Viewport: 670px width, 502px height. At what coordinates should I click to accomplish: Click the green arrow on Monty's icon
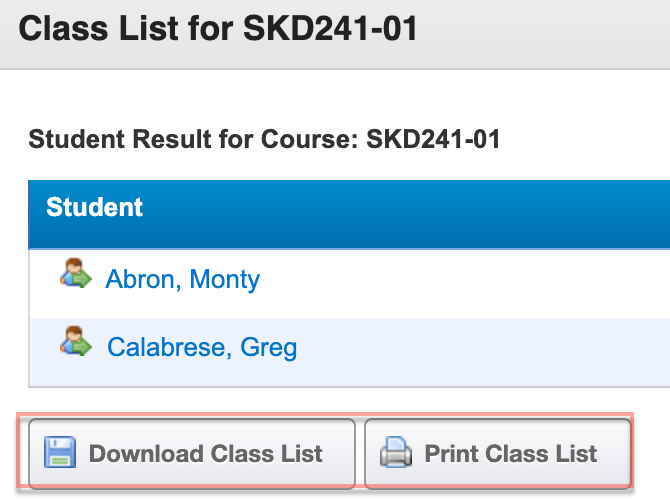pos(82,279)
